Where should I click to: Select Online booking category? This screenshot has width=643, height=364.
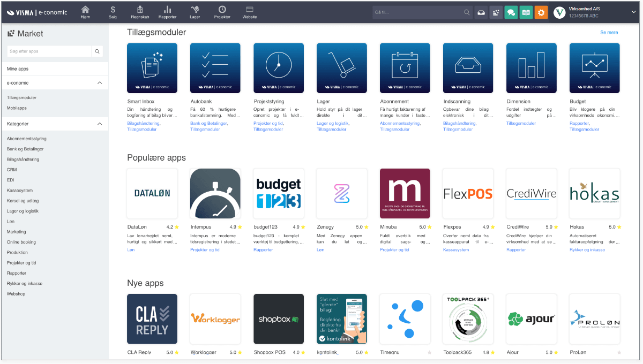coord(21,242)
